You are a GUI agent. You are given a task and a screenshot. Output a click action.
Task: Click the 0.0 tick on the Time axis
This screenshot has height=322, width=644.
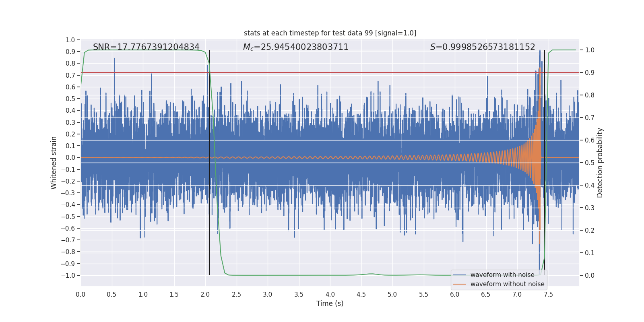pos(80,294)
